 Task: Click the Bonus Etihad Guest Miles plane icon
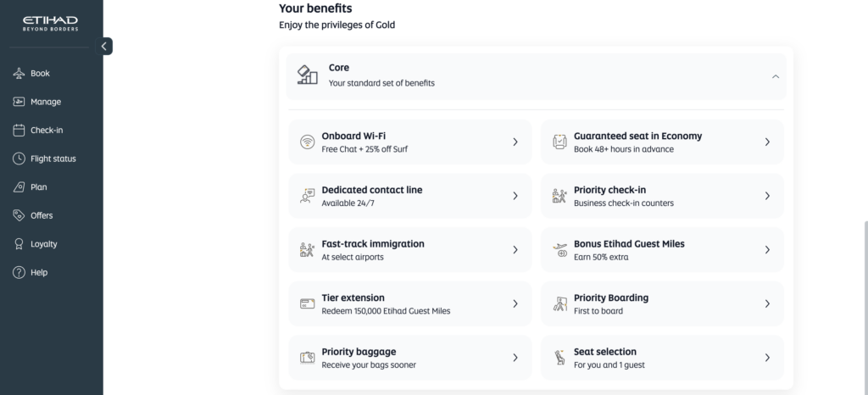coord(559,250)
